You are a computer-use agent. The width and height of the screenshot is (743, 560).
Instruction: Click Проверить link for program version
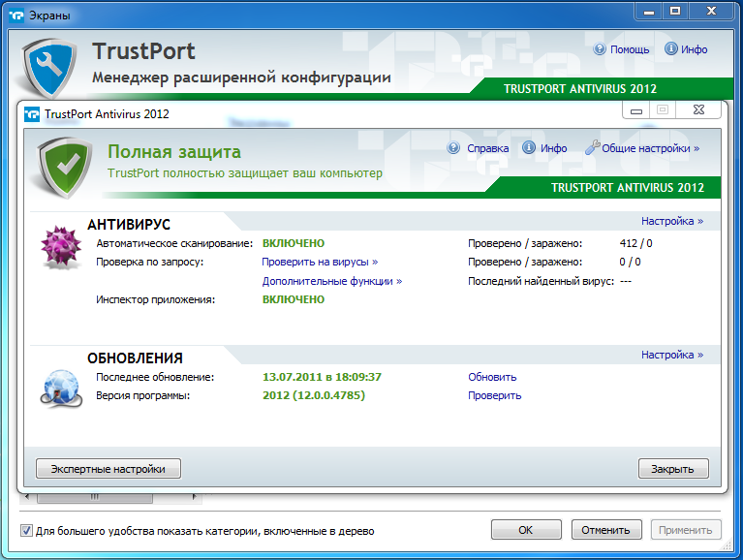495,395
